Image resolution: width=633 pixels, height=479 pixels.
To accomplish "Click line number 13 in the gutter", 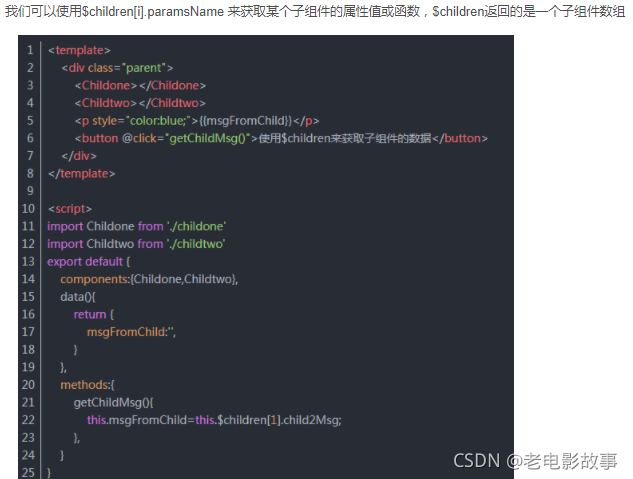I will (x=28, y=261).
